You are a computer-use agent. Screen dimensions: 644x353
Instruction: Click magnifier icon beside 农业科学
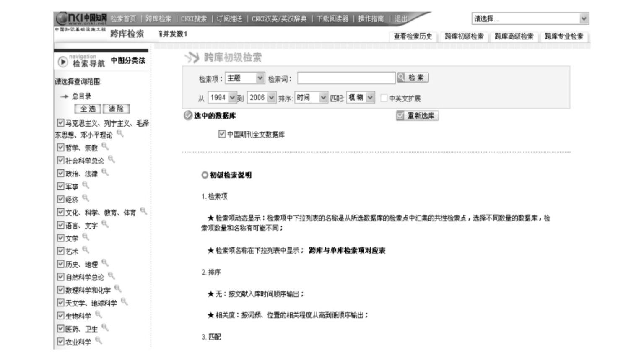point(99,341)
